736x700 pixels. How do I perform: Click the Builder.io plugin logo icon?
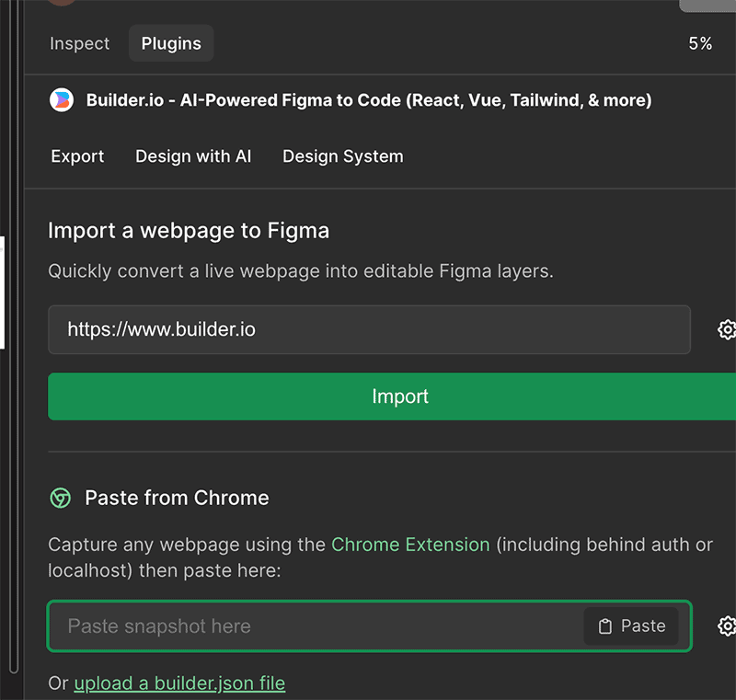point(62,100)
